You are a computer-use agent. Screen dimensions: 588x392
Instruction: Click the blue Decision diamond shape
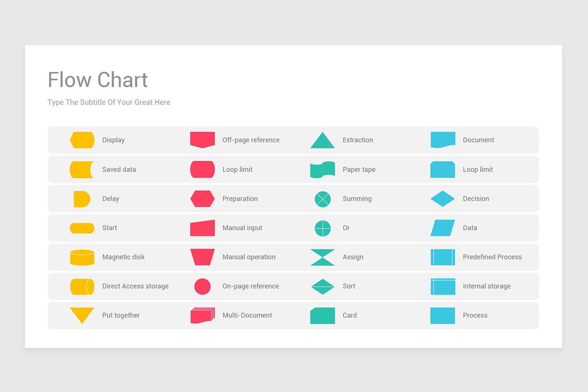click(442, 199)
